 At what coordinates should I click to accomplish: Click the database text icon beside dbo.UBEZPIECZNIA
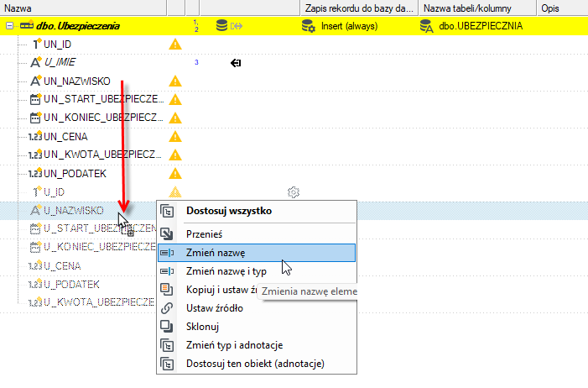point(426,26)
